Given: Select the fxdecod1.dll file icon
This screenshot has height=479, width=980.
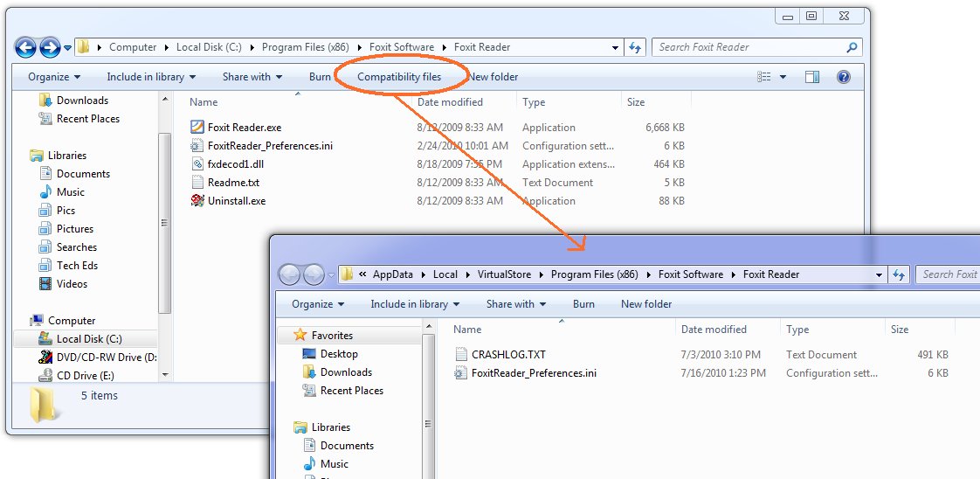Looking at the screenshot, I should click(x=197, y=163).
